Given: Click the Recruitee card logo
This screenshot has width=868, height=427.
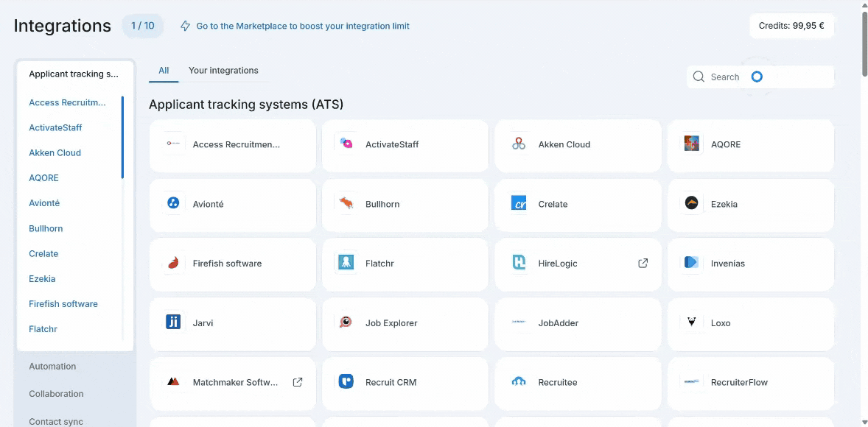Looking at the screenshot, I should (519, 382).
